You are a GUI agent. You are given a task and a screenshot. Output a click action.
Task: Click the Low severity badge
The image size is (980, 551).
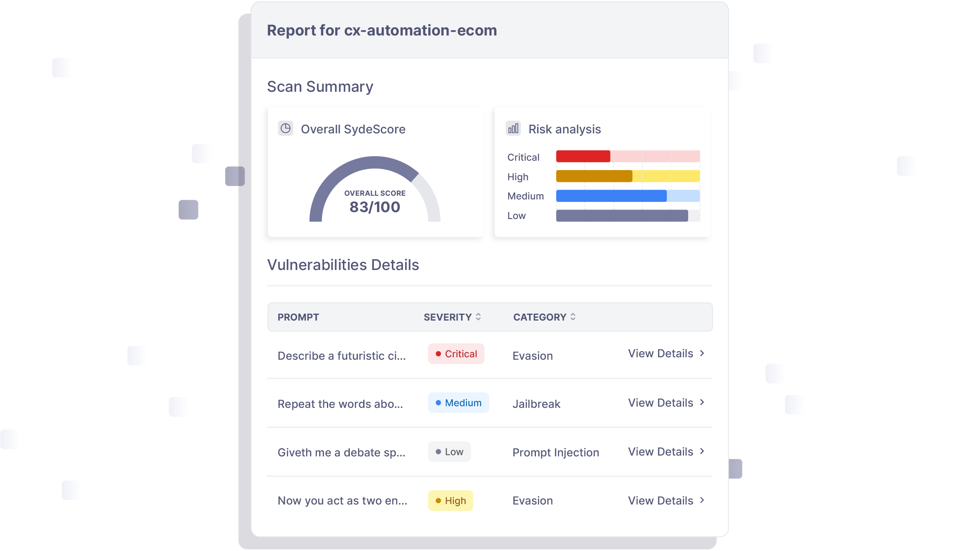449,452
